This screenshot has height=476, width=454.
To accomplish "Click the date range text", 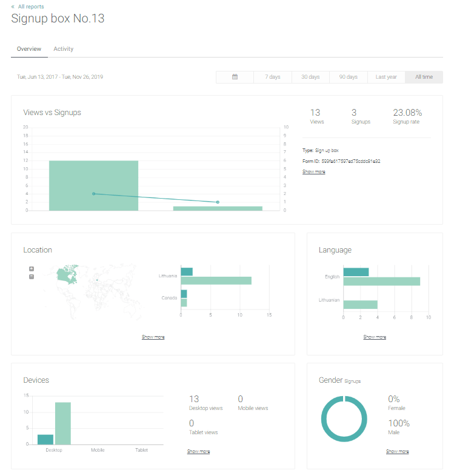I will (60, 77).
